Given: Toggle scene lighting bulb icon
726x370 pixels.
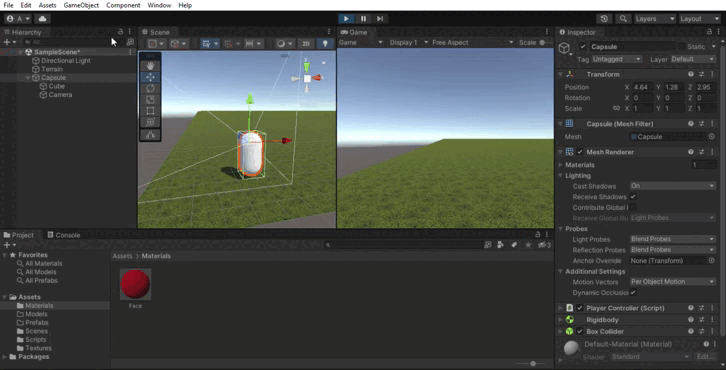Looking at the screenshot, I should pyautogui.click(x=325, y=44).
